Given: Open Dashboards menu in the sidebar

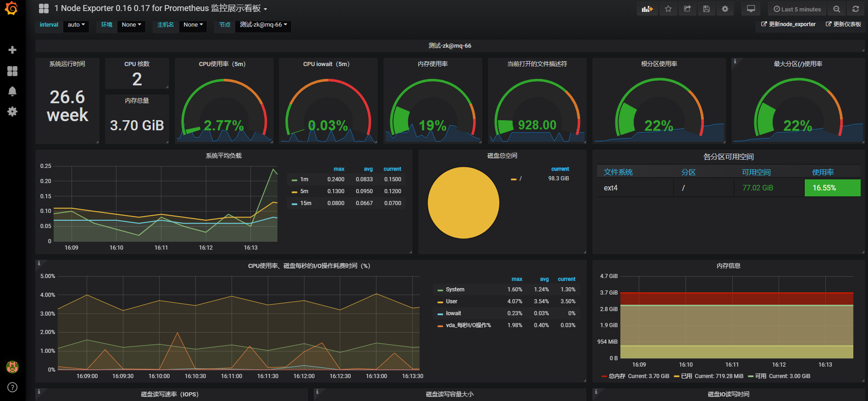Looking at the screenshot, I should click(12, 71).
